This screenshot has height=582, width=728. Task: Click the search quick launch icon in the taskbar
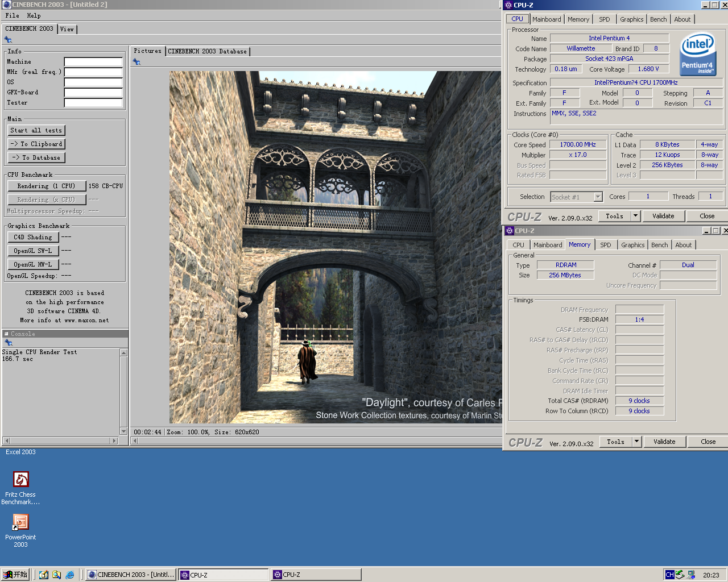click(57, 575)
